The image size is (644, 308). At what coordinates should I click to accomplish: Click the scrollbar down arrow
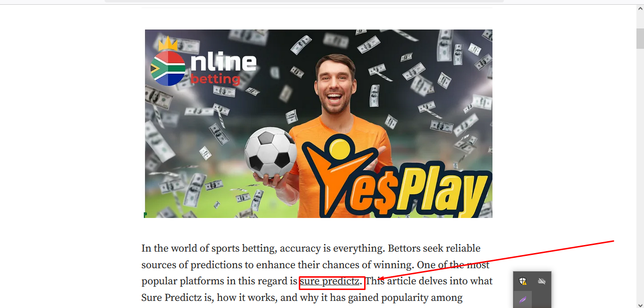[x=640, y=304]
